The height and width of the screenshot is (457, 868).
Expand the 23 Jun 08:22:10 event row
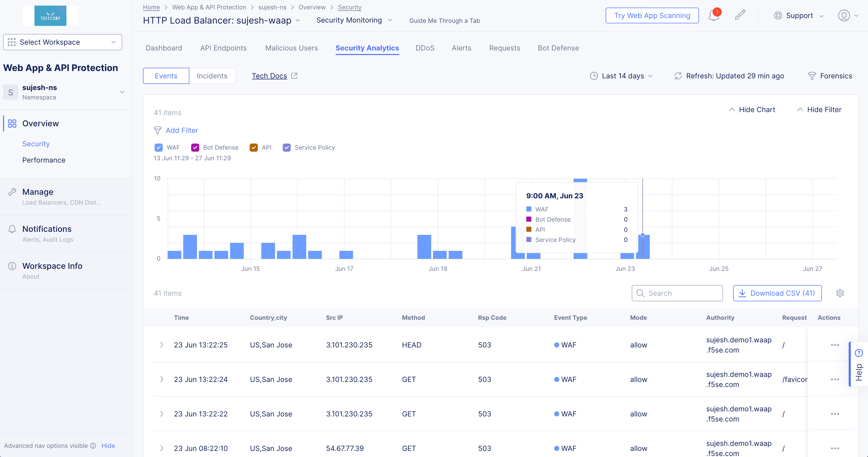tap(161, 448)
